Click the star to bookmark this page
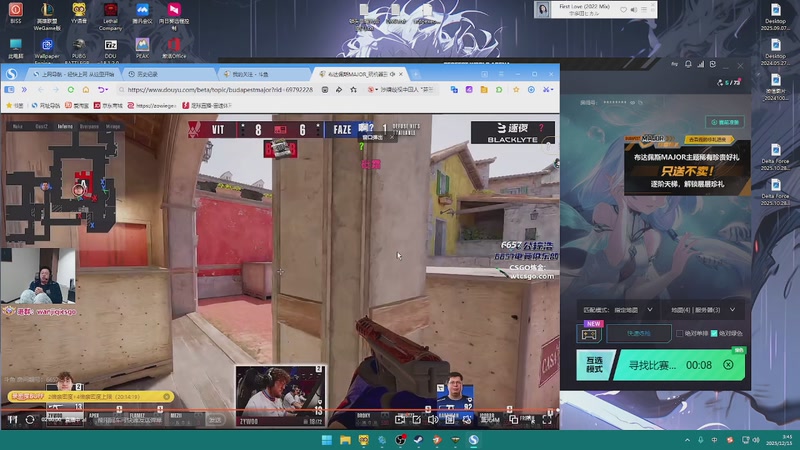The height and width of the screenshot is (450, 800). pos(354,90)
